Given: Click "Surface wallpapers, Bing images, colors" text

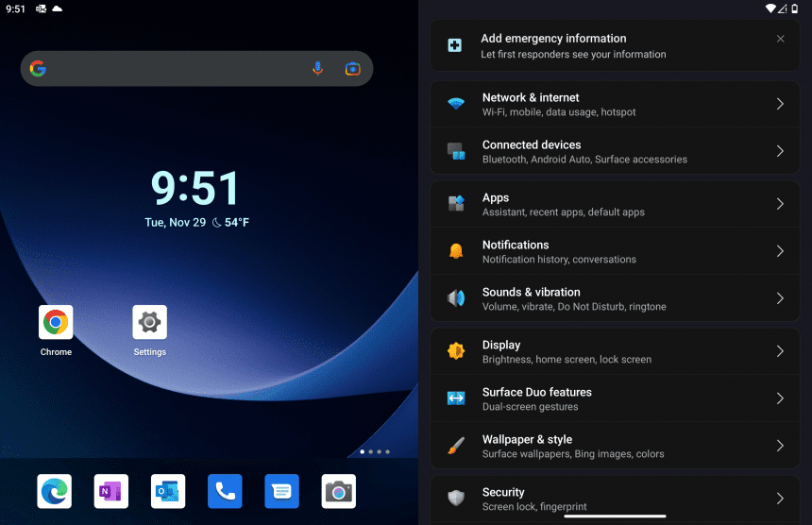Looking at the screenshot, I should coord(573,454).
